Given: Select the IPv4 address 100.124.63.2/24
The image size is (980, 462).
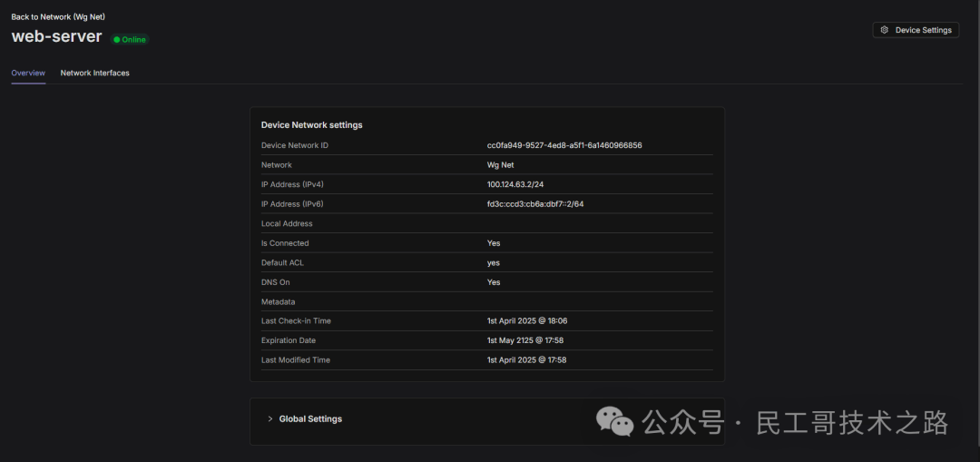Looking at the screenshot, I should [x=515, y=184].
